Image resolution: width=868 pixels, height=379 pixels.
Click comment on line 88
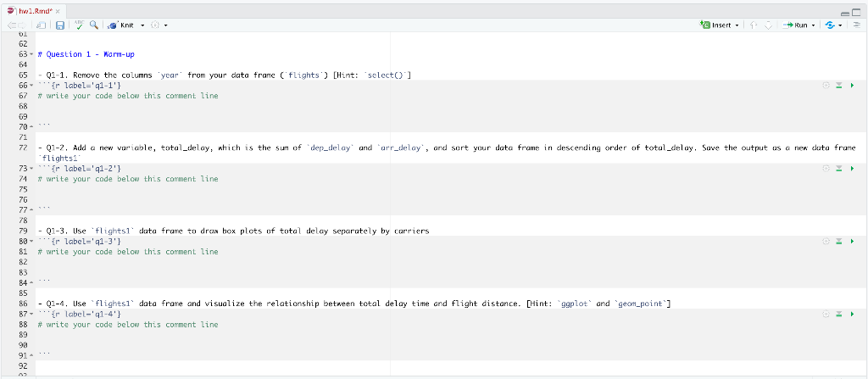coord(128,325)
